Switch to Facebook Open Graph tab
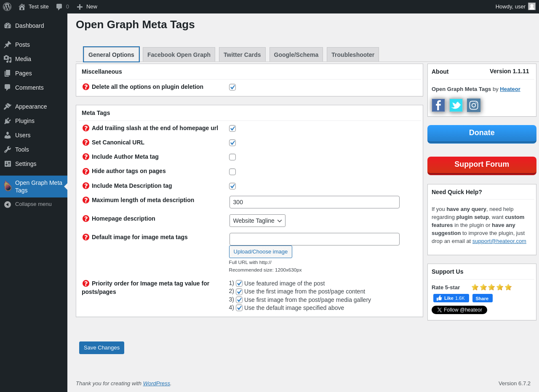 pyautogui.click(x=179, y=55)
